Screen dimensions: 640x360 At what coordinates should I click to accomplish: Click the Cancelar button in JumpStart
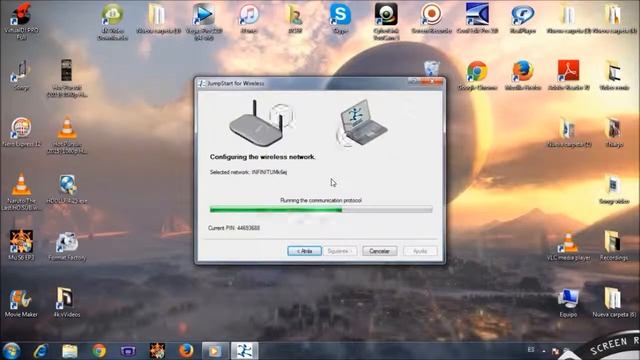coord(379,251)
